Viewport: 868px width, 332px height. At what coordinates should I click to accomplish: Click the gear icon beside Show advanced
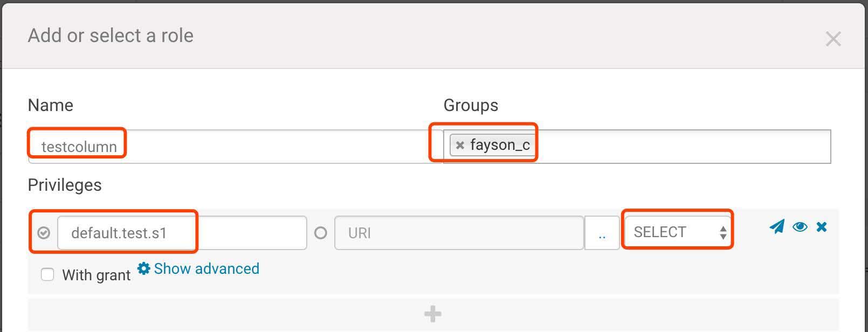pos(143,268)
